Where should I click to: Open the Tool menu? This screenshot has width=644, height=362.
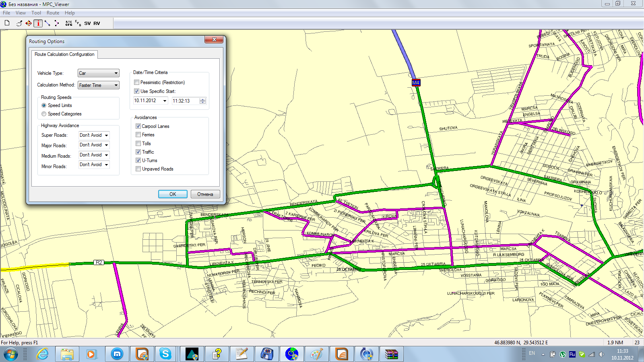coord(36,13)
